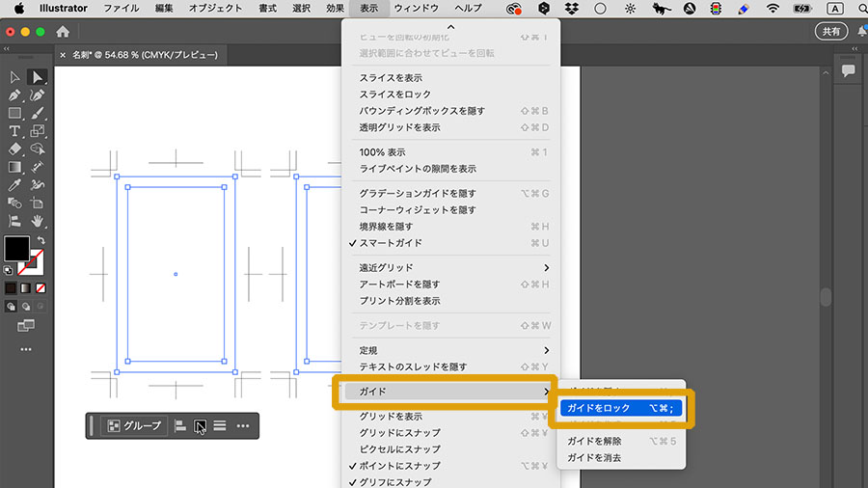
Task: Open the 表示 menu
Action: coord(368,9)
